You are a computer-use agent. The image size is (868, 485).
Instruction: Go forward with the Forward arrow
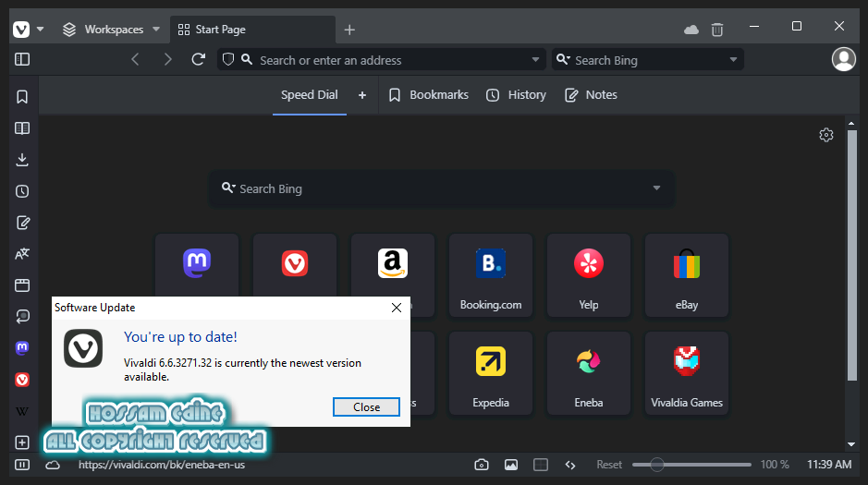167,59
